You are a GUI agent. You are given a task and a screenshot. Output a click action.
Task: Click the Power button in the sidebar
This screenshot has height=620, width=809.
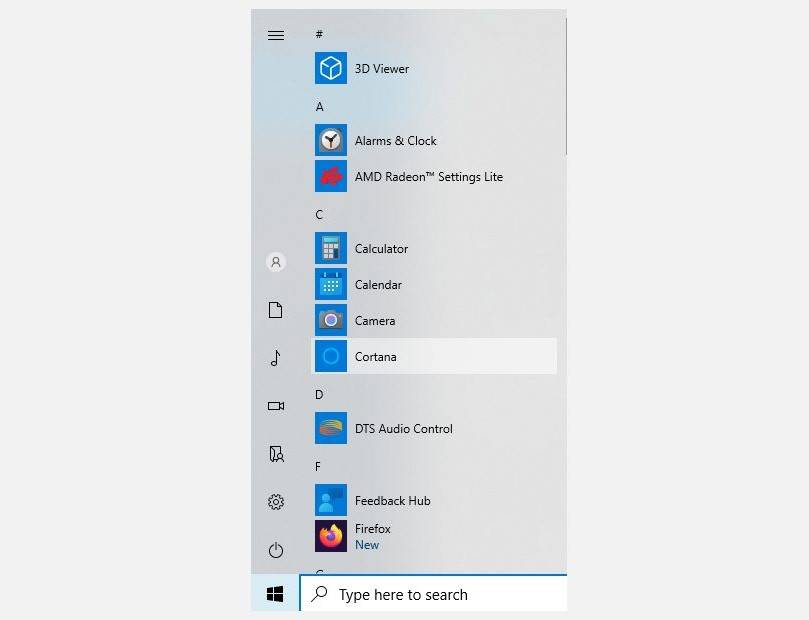point(276,550)
